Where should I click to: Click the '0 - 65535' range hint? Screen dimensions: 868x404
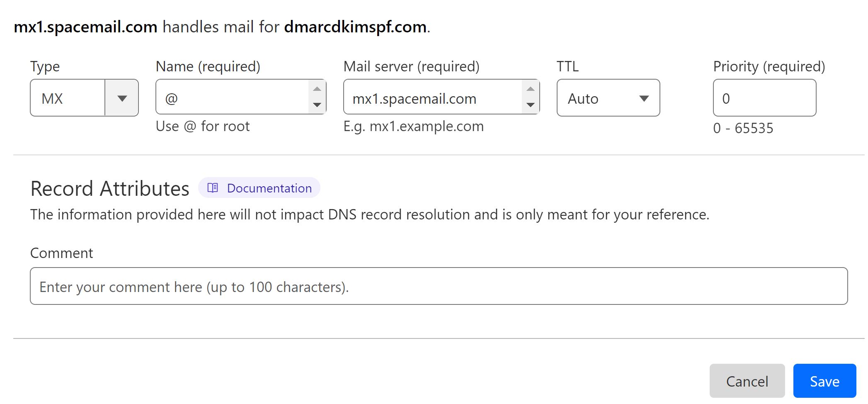tap(743, 128)
